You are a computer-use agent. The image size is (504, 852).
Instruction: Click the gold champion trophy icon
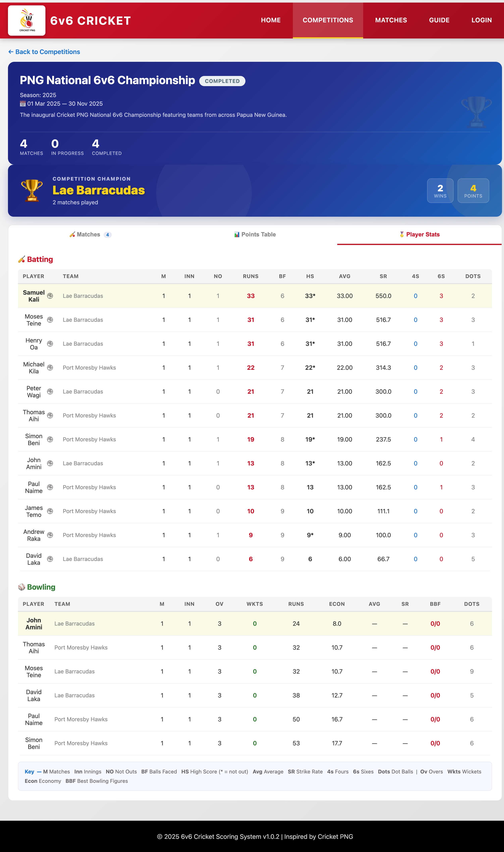[32, 190]
